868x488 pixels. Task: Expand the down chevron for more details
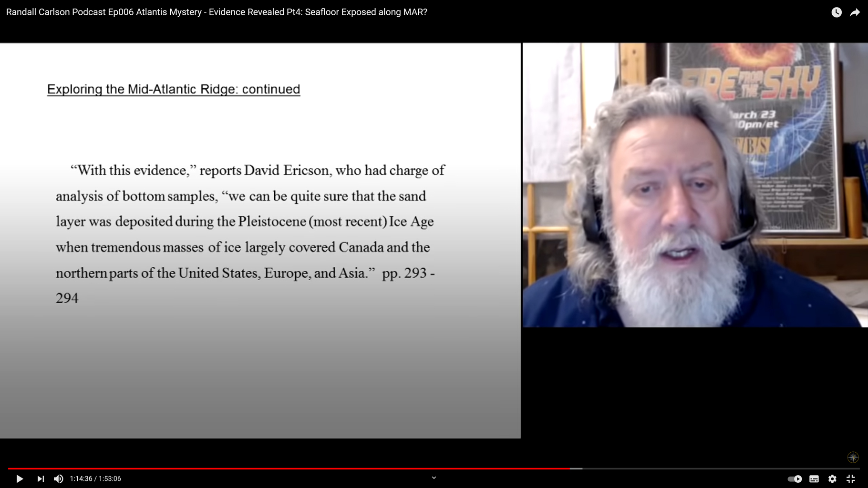[x=434, y=478]
